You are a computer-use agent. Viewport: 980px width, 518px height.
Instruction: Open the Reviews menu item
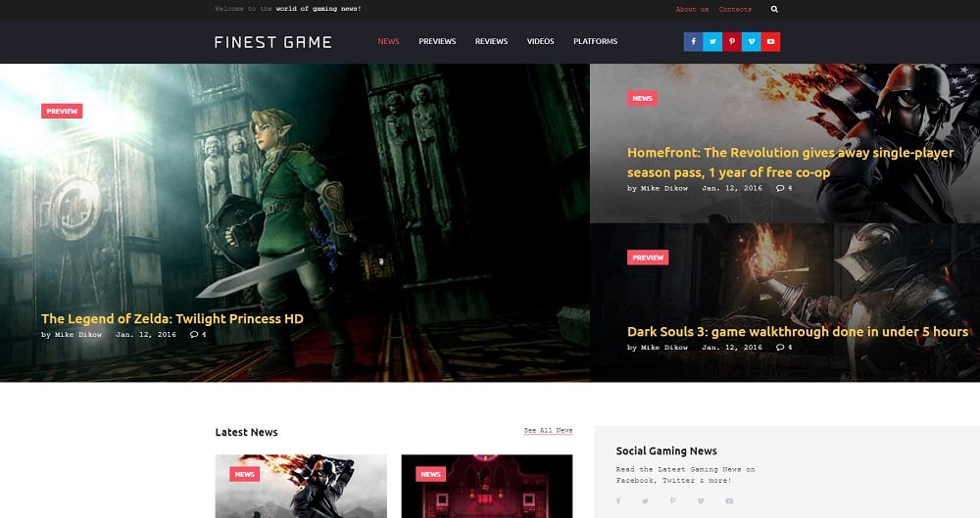point(491,41)
